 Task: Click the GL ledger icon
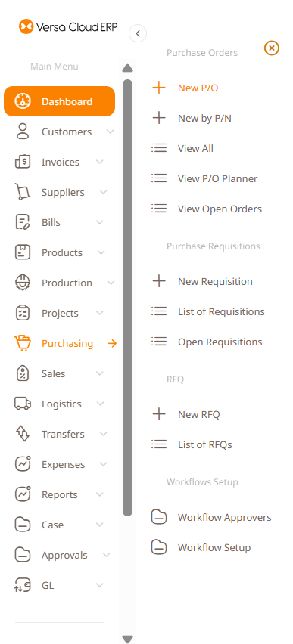coord(23,585)
